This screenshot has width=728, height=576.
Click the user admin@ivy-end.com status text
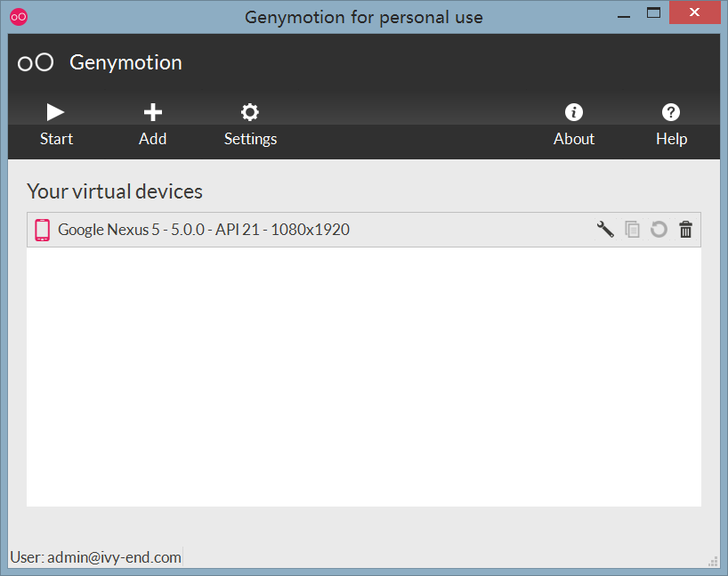(x=95, y=557)
